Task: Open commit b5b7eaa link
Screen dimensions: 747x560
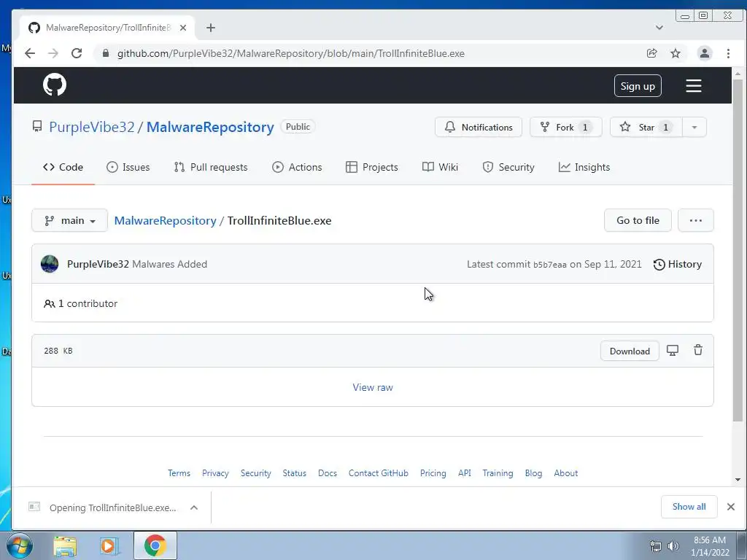Action: (x=550, y=265)
